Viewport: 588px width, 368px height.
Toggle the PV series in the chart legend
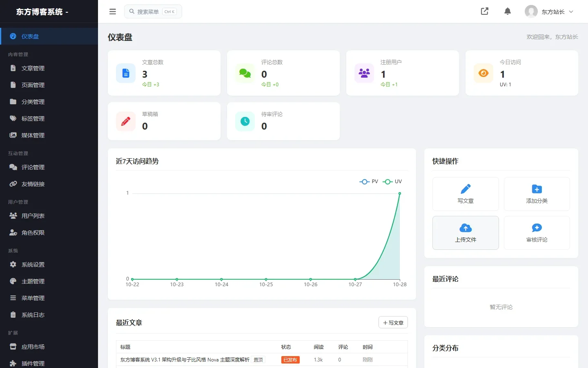pos(369,182)
